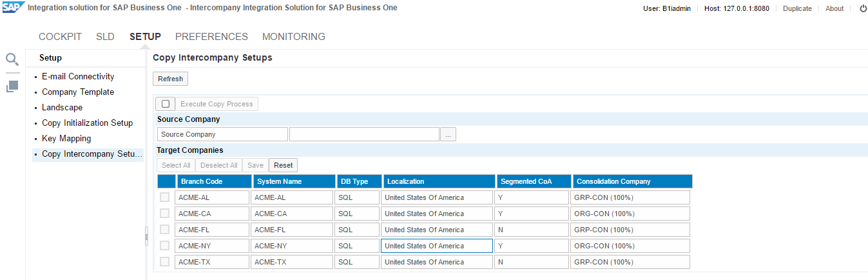Open Company Template setup item
The height and width of the screenshot is (280, 868).
coord(78,92)
